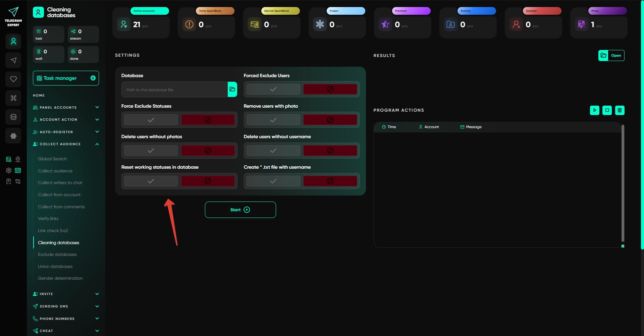Click the paper plane icon in left icon bar
The height and width of the screenshot is (336, 644).
click(13, 60)
